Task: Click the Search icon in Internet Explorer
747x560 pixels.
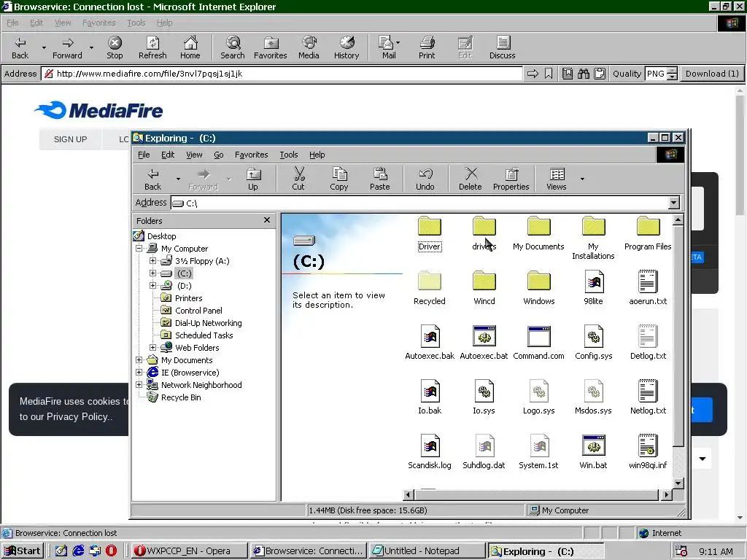Action: 233,47
